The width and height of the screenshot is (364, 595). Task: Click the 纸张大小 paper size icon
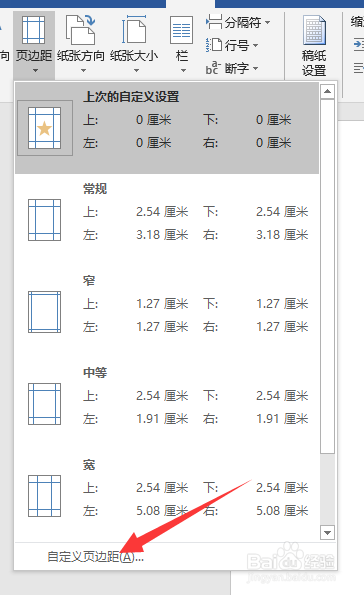point(134,30)
